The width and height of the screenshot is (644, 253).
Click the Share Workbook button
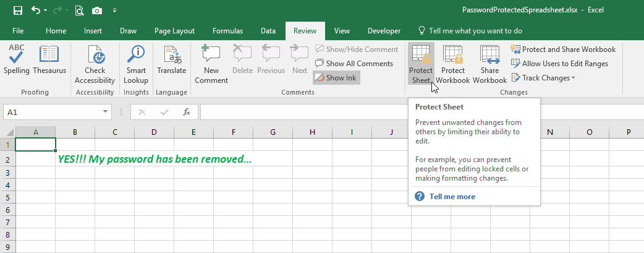pos(489,64)
